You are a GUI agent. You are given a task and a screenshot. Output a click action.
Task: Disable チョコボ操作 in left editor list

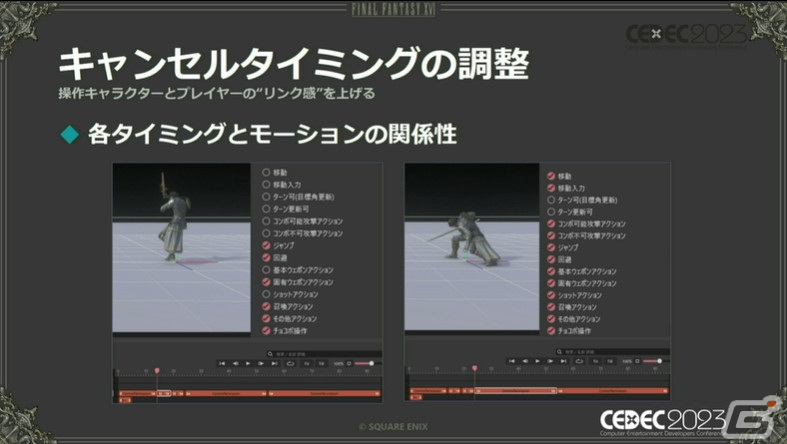pyautogui.click(x=266, y=331)
